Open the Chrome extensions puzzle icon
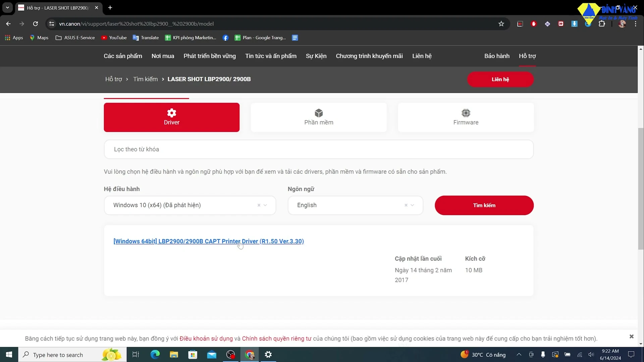This screenshot has height=362, width=644. (602, 24)
